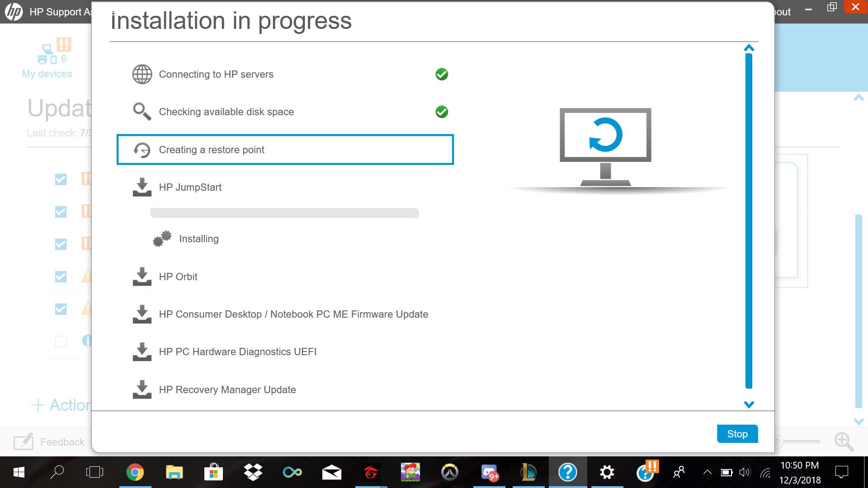
Task: Click the HP JumpStart download icon
Action: (x=142, y=187)
